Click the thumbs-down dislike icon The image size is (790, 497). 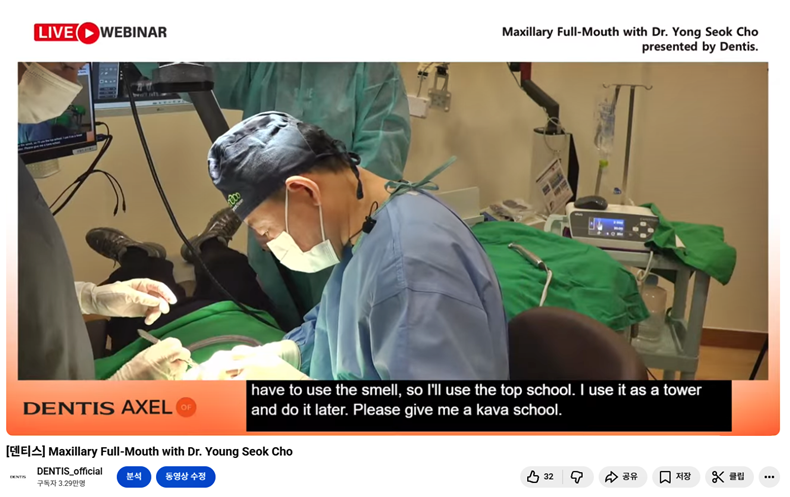(577, 476)
